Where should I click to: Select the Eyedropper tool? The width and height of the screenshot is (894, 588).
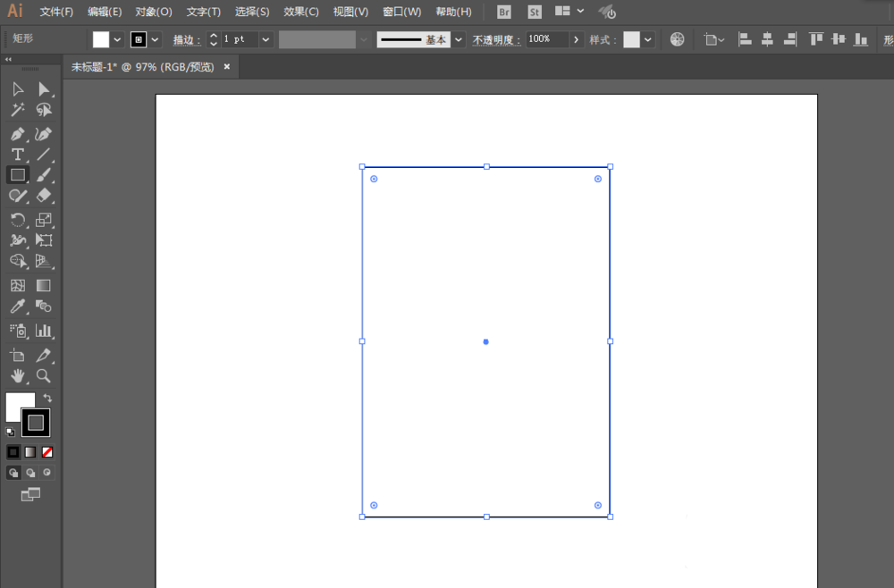[x=18, y=307]
